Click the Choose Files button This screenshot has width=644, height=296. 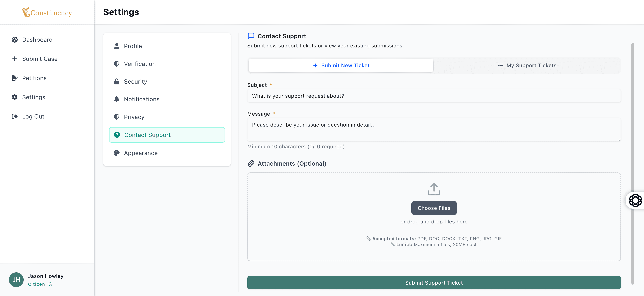[x=434, y=208]
